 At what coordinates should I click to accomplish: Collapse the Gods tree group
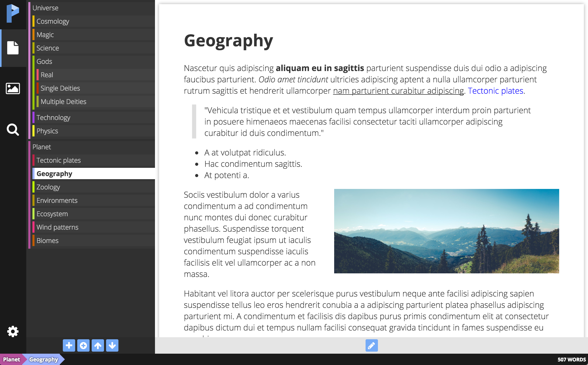point(44,62)
